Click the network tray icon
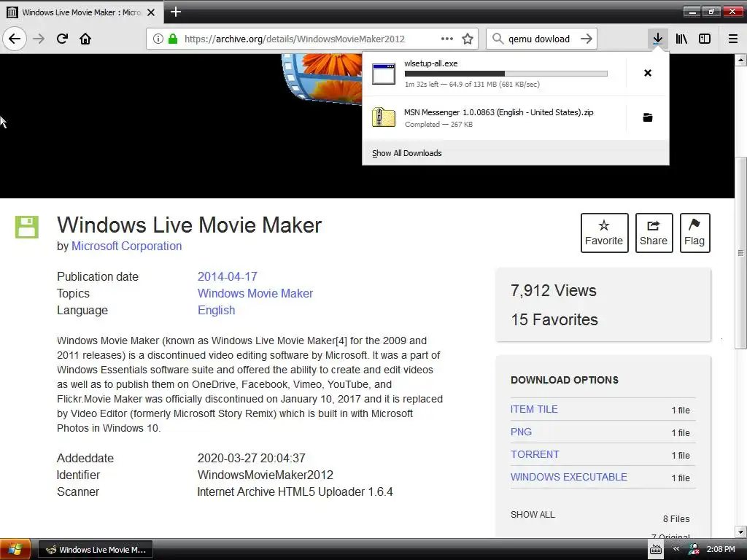The height and width of the screenshot is (560, 747). [694, 549]
